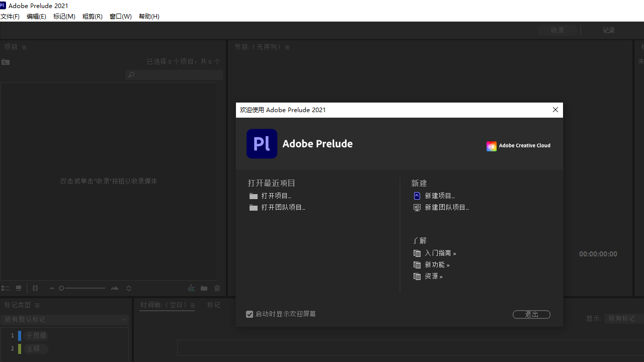Zoom out thumbnails with the small mountain icon

(52, 288)
